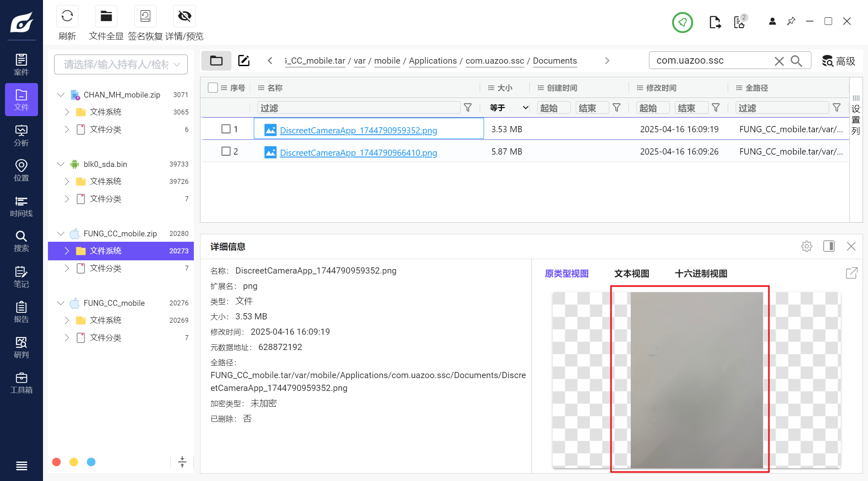Open the 工具箱 toolbox sidebar icon

21,383
